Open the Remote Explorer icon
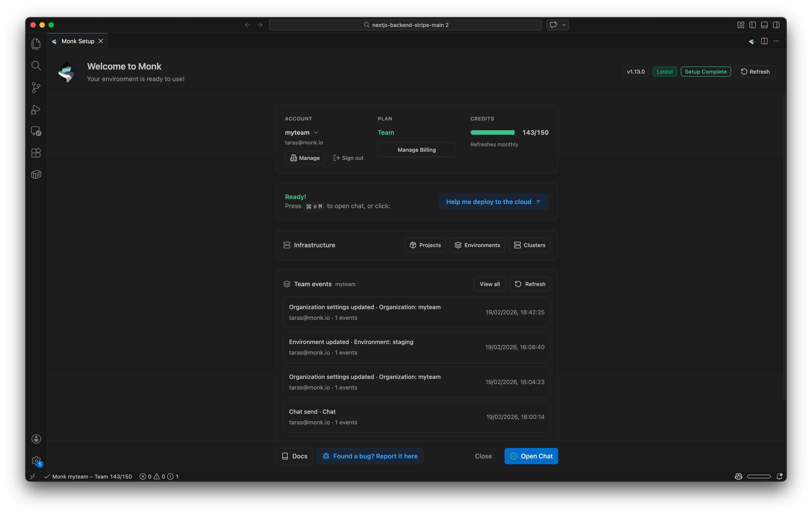Screen dimensions: 812x515 [36, 131]
